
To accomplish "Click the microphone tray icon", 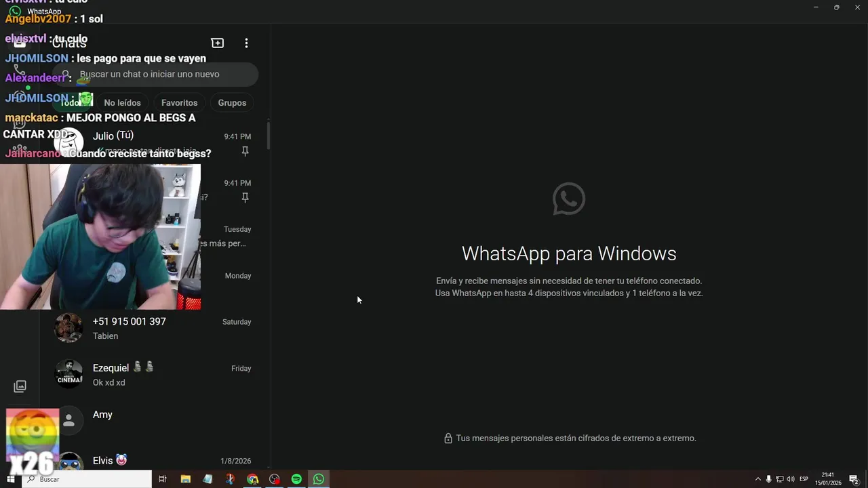I will point(768,479).
